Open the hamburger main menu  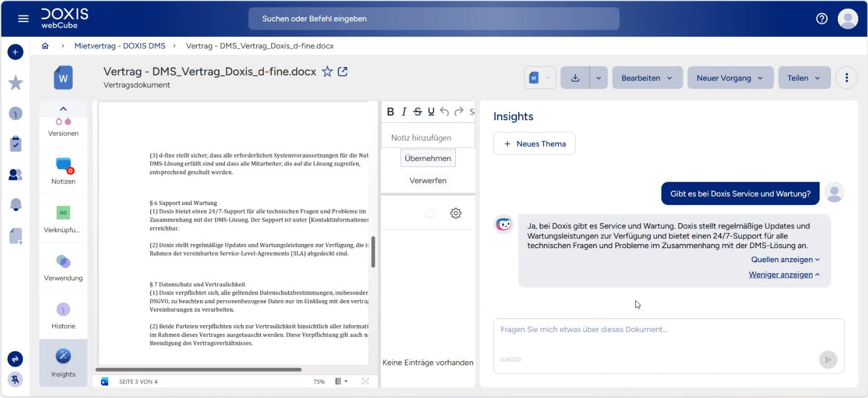(x=23, y=19)
